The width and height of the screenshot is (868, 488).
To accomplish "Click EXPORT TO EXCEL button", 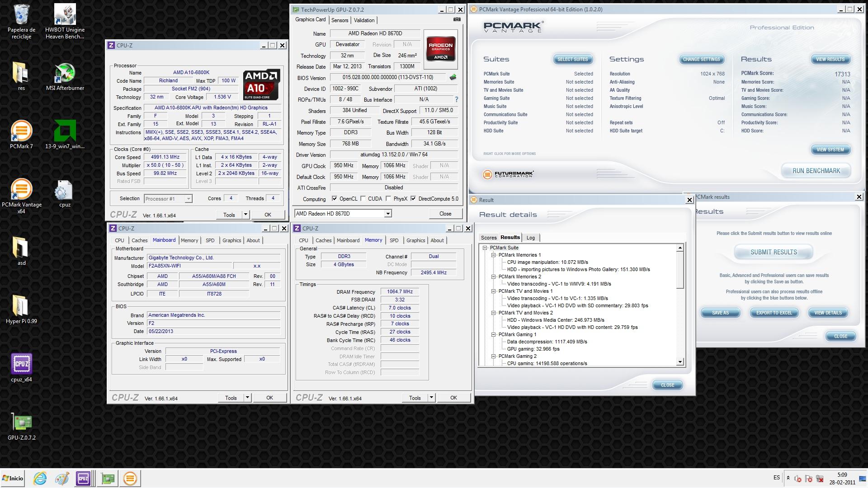I will coord(774,313).
